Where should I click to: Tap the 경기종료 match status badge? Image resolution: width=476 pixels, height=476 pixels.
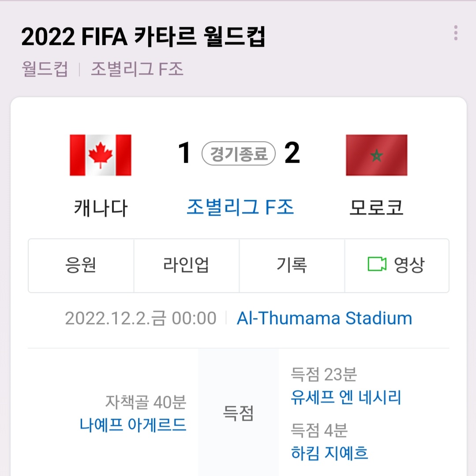(x=239, y=154)
